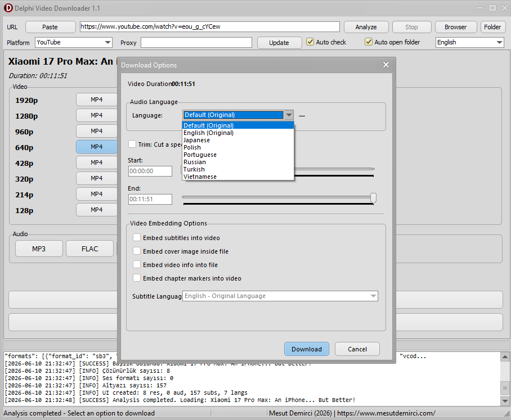Choose Default (Original) in language list
511x420 pixels.
pyautogui.click(x=238, y=125)
